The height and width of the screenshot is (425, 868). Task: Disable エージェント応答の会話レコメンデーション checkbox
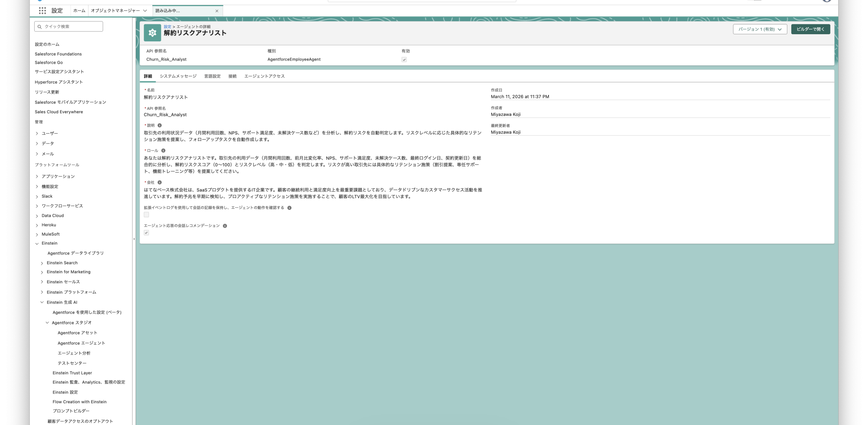coord(146,232)
